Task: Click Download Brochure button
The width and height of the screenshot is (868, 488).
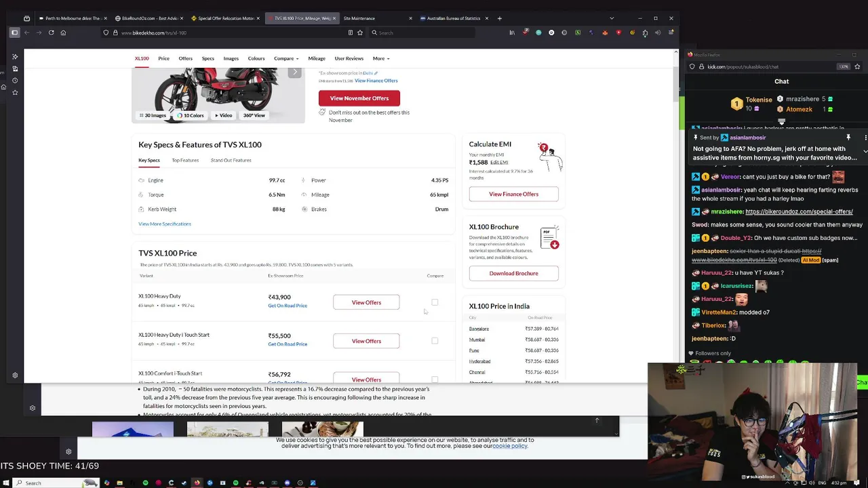Action: [513, 273]
